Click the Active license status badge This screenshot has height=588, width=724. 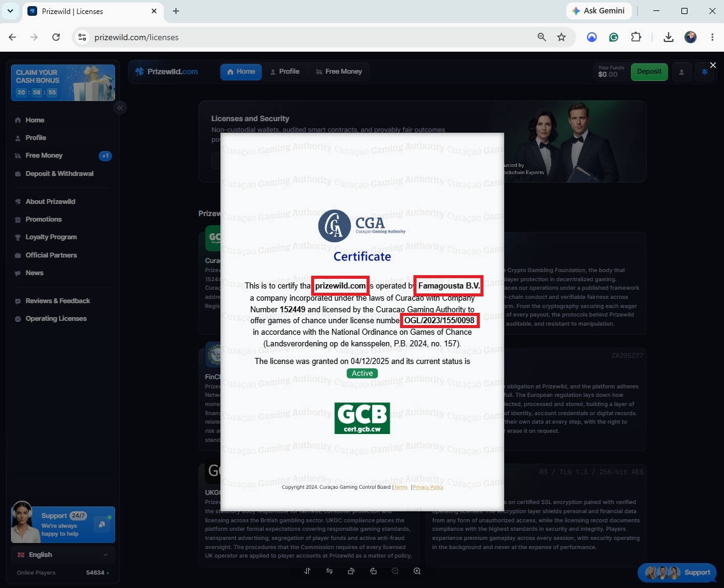point(362,373)
